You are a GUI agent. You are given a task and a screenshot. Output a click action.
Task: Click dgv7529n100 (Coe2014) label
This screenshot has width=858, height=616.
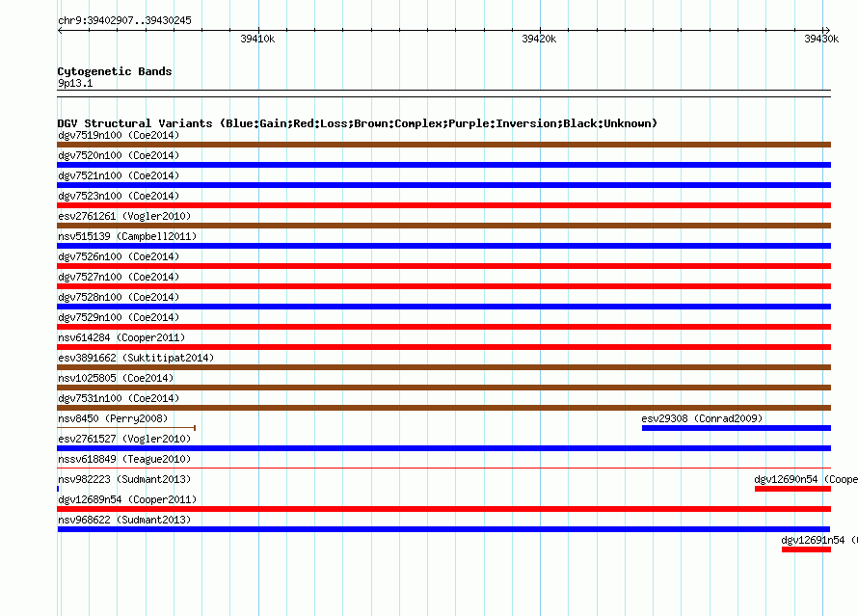[119, 317]
